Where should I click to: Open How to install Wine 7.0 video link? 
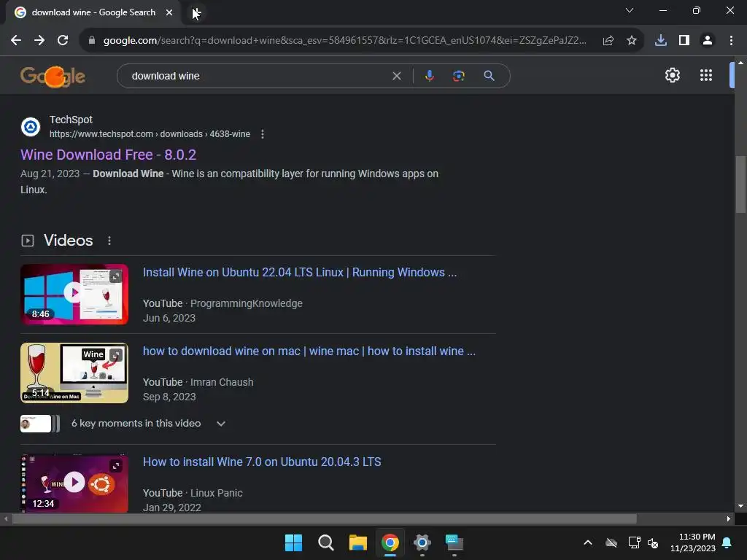tap(262, 462)
